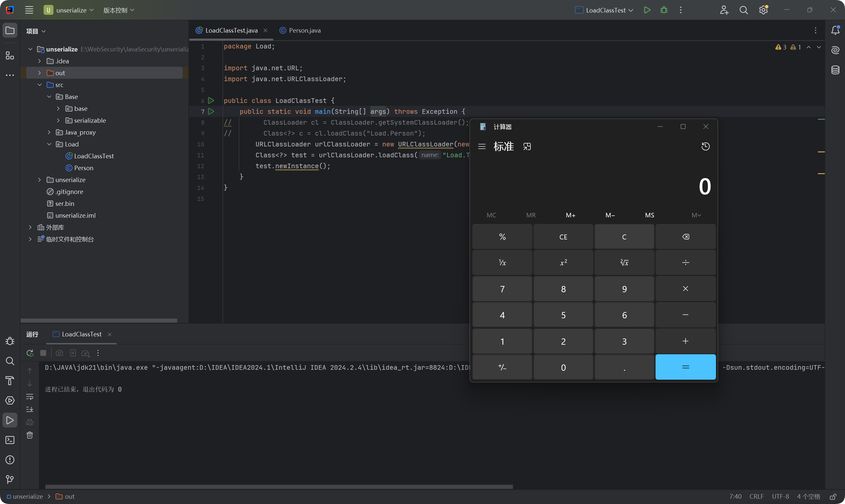Click the console horizontal scrollbar
The width and height of the screenshot is (845, 504).
point(279,487)
